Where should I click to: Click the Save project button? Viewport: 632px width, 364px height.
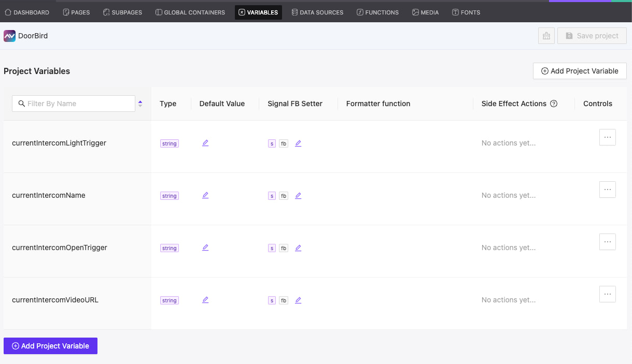pyautogui.click(x=592, y=35)
